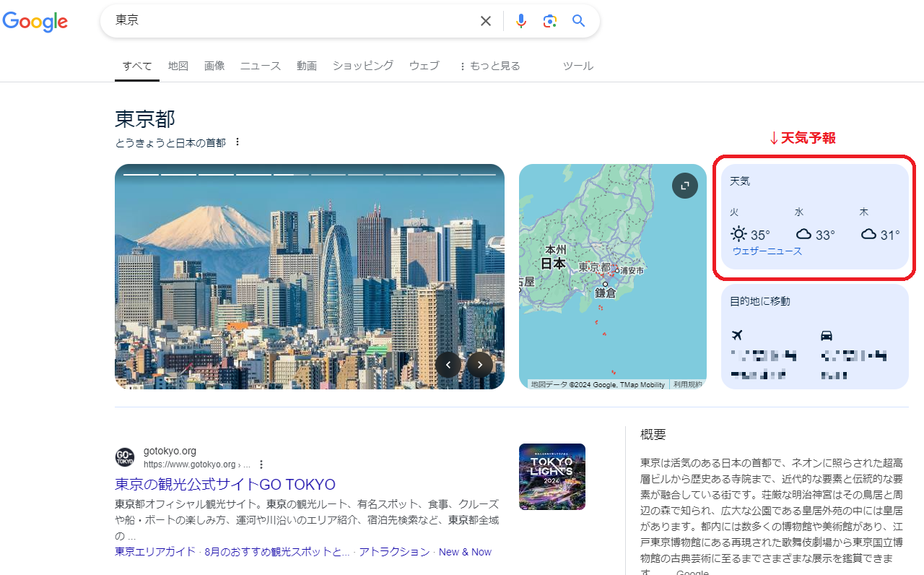Screen dimensions: 924x575
Task: Open the three-dot menu next to gotokyo.org
Action: tap(261, 463)
